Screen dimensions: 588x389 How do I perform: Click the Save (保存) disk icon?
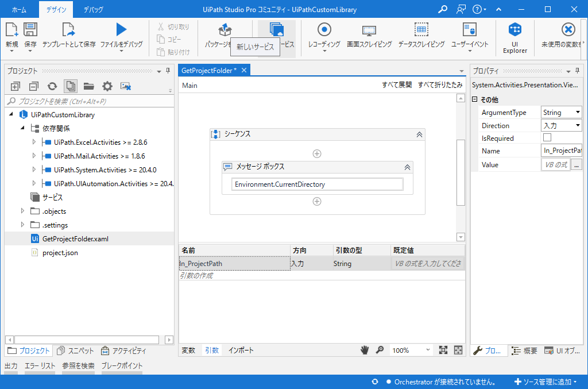(30, 30)
